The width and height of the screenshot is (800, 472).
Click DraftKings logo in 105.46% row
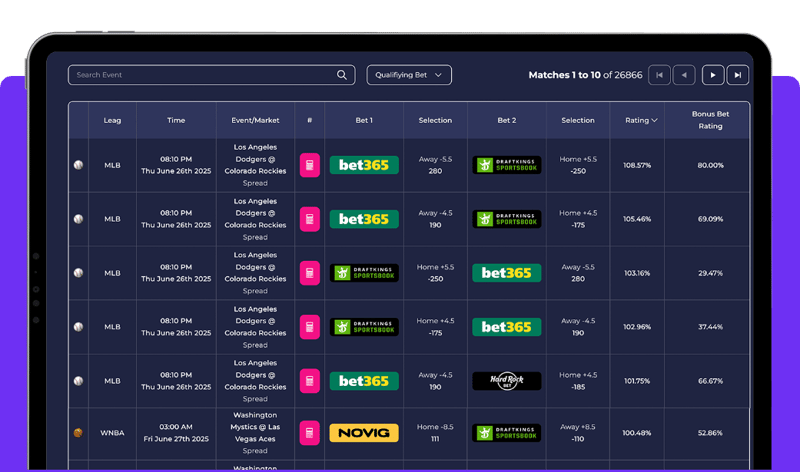507,219
